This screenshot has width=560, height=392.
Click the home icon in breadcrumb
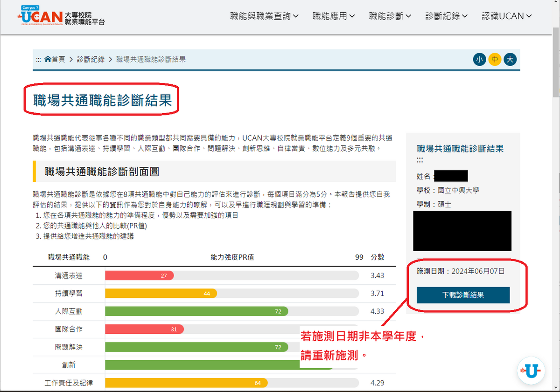point(48,59)
